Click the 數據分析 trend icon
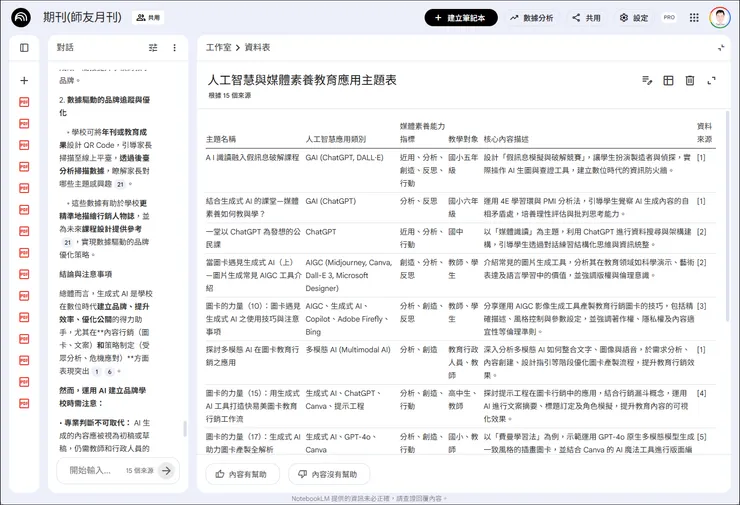The image size is (740, 505). (x=514, y=18)
